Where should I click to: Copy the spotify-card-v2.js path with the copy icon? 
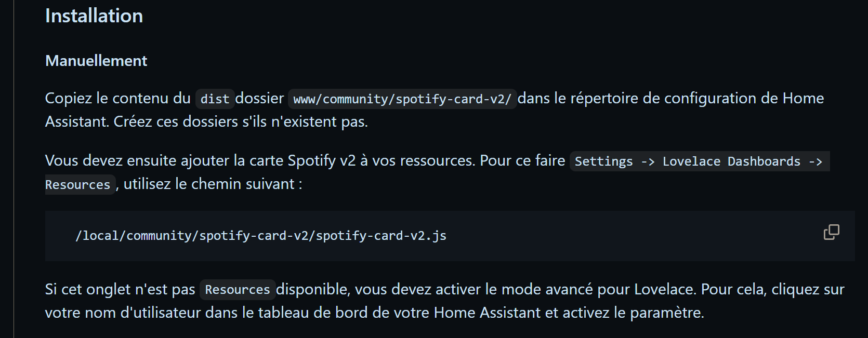[x=831, y=232]
